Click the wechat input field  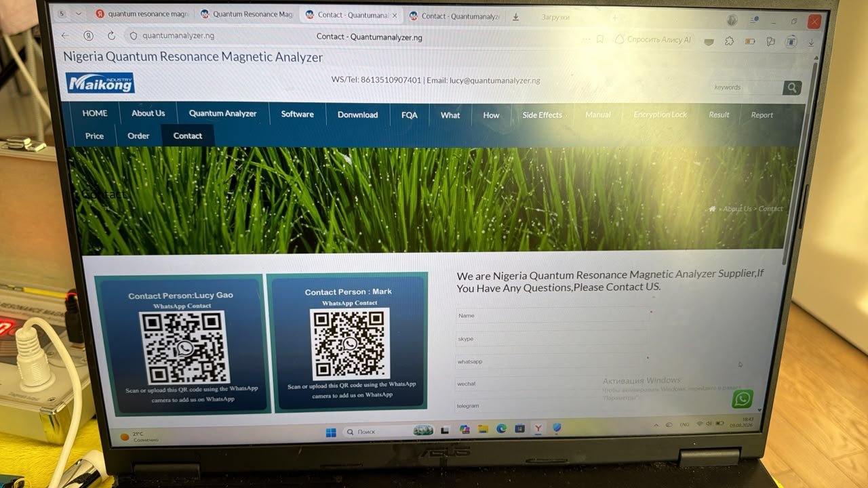(549, 384)
